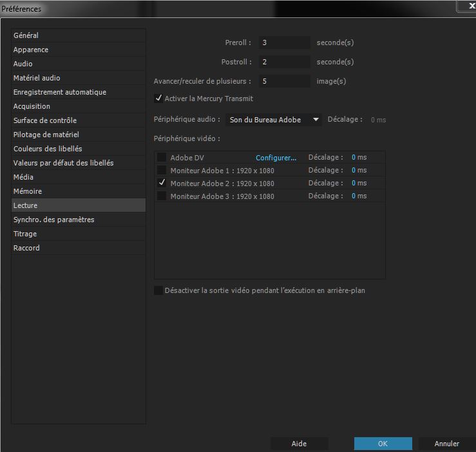
Task: Open the Périphérique audio dropdown
Action: (x=274, y=120)
